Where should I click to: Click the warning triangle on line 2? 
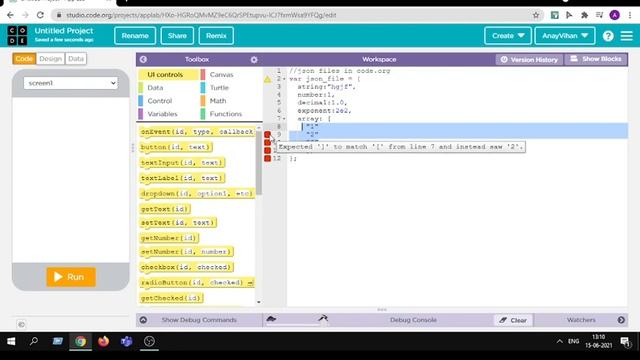[267, 79]
